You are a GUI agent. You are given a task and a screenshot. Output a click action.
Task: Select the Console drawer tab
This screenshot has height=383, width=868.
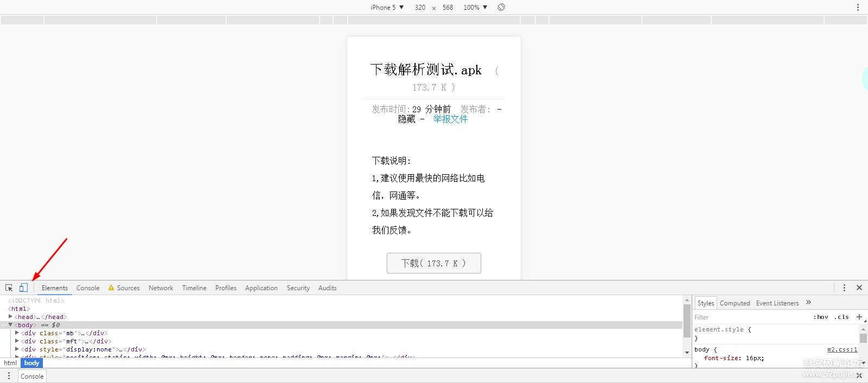pyautogui.click(x=32, y=376)
